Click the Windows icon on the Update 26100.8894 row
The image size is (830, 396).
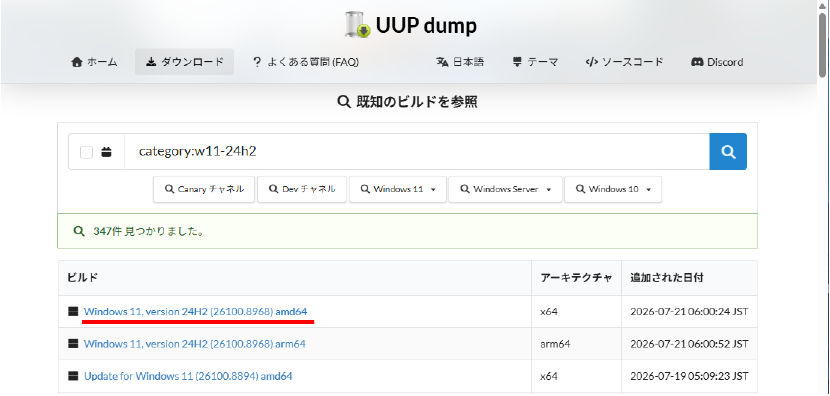click(73, 376)
